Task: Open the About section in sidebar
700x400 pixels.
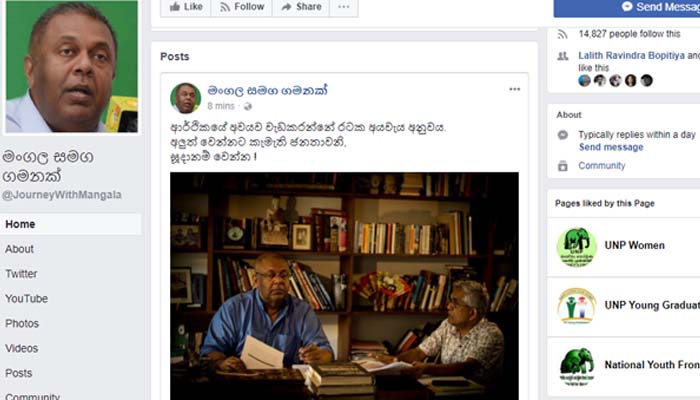Action: pos(19,249)
